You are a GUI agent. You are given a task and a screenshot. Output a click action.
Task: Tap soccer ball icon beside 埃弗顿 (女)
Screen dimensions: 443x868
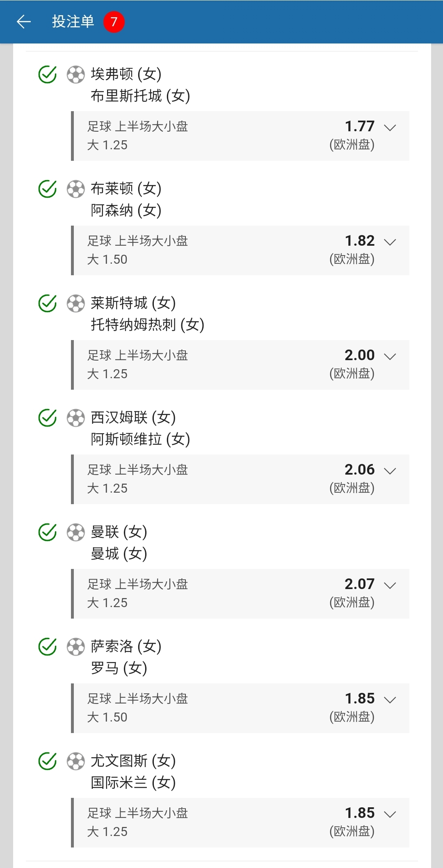[x=75, y=75]
